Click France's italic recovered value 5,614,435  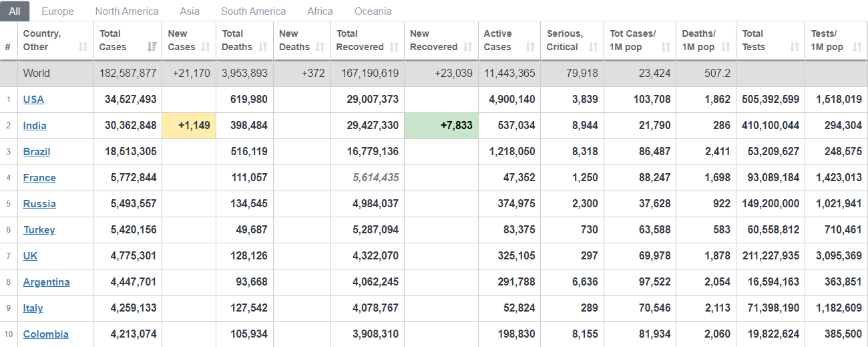pyautogui.click(x=376, y=178)
